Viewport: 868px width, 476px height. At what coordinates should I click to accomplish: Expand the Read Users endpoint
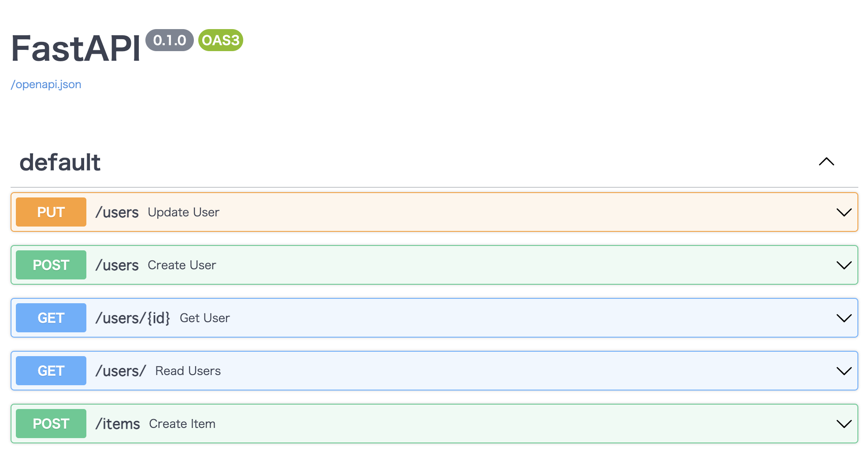[844, 371]
